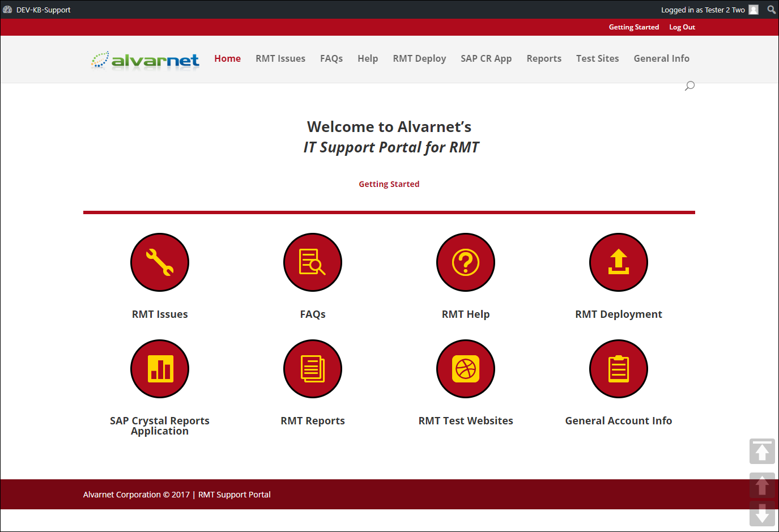Click the WordPress dashboard icon in admin bar

click(7, 10)
